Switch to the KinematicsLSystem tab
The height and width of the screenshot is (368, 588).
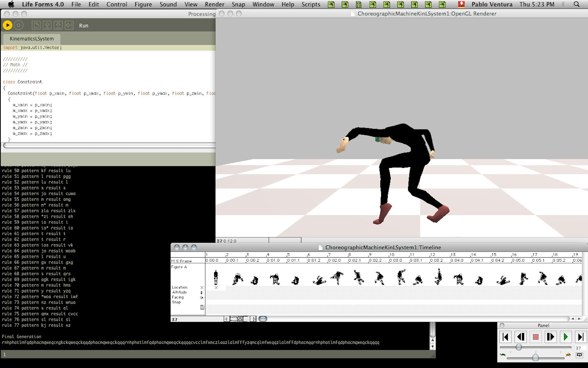32,39
